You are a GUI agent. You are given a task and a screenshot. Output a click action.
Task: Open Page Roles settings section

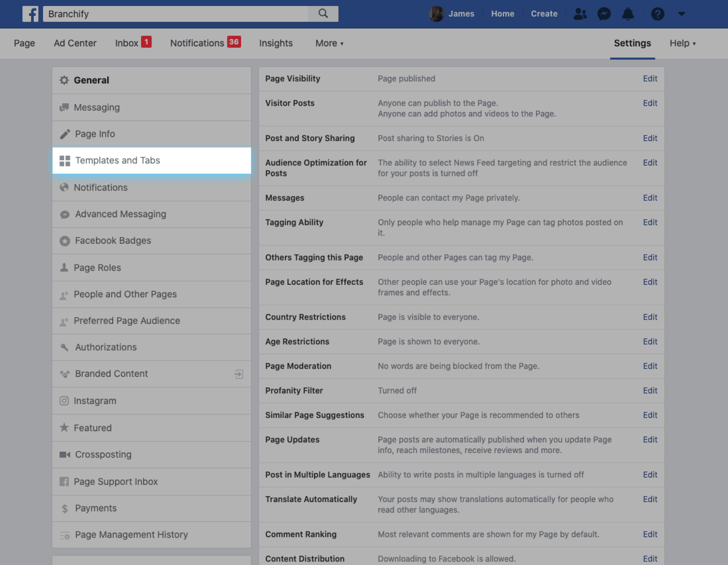pos(97,268)
